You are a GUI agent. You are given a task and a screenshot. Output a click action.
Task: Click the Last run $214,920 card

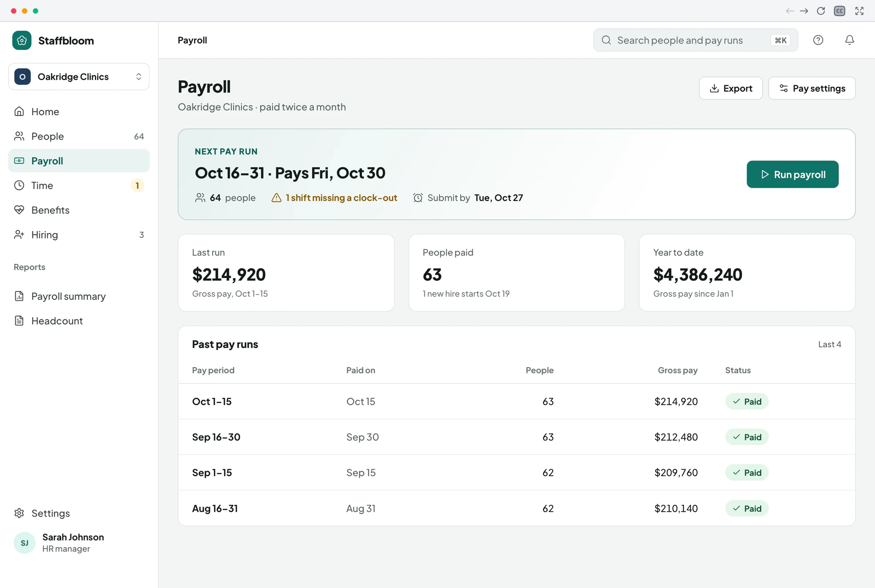[x=286, y=273]
